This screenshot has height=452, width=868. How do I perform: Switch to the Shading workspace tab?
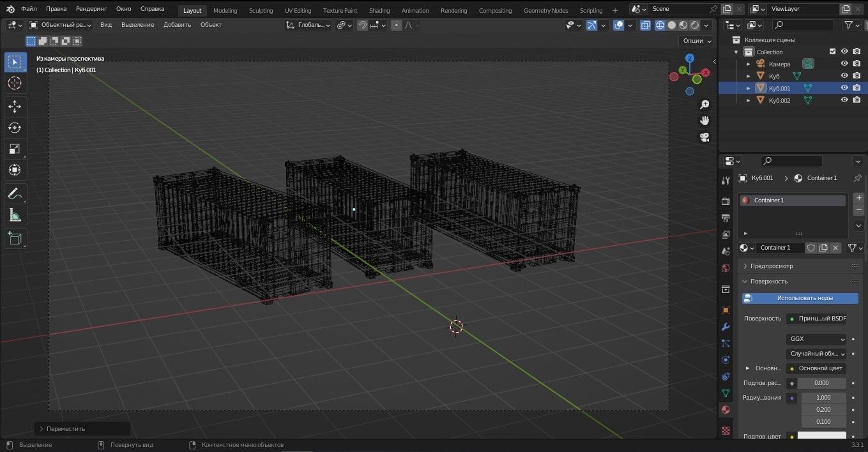click(379, 10)
